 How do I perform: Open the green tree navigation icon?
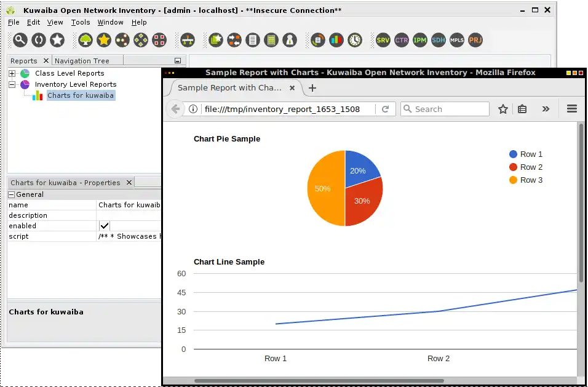(85, 40)
